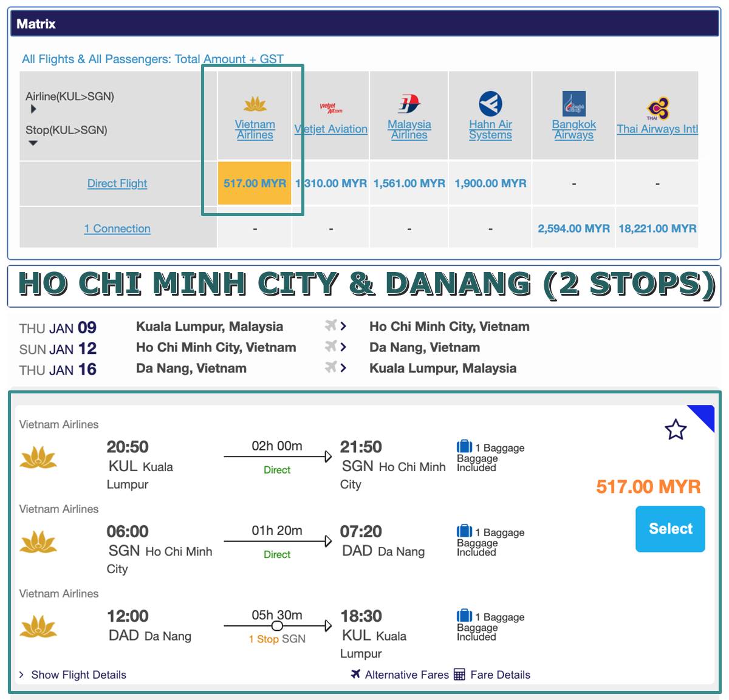This screenshot has height=700, width=729.
Task: Click the table icon beside Fare Details
Action: pyautogui.click(x=459, y=675)
